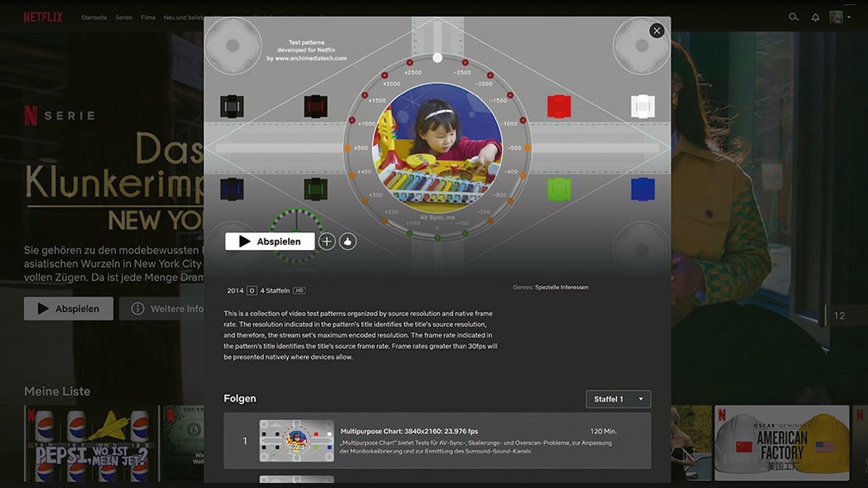Image resolution: width=868 pixels, height=488 pixels.
Task: Rate the title with thumbs up icon
Action: pyautogui.click(x=348, y=241)
